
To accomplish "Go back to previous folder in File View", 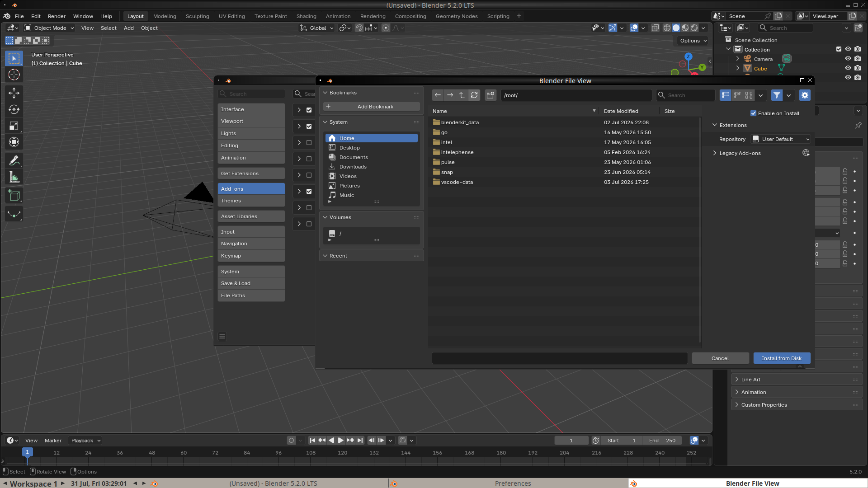I will [x=438, y=95].
